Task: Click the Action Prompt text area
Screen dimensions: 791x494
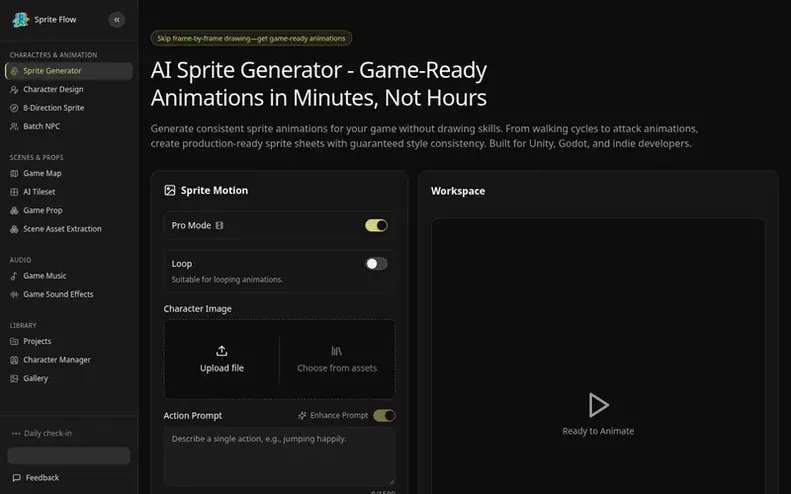Action: tap(279, 457)
